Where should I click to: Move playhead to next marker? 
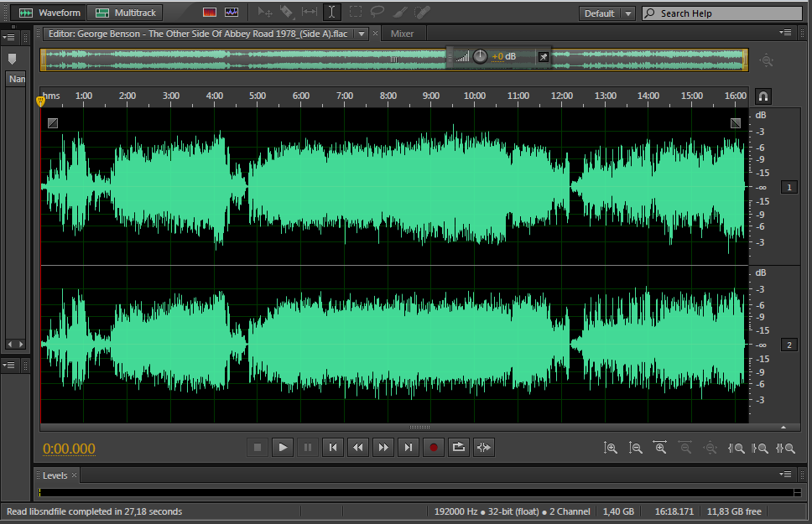[x=408, y=448]
